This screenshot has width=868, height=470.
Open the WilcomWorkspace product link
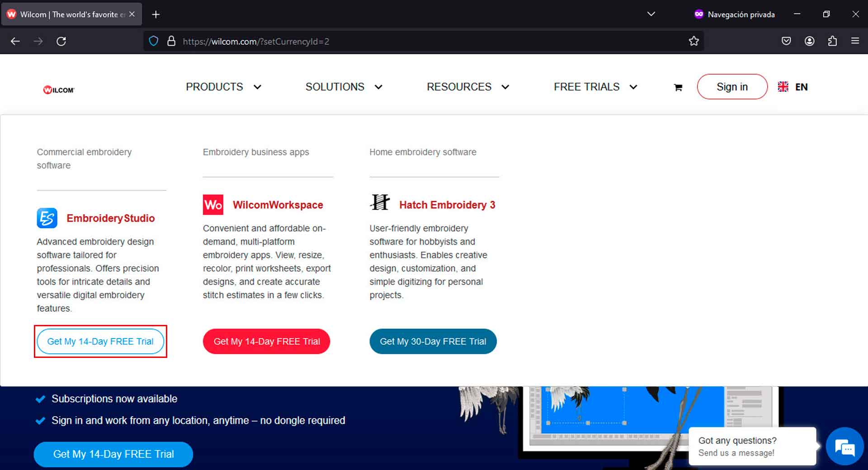pos(278,205)
